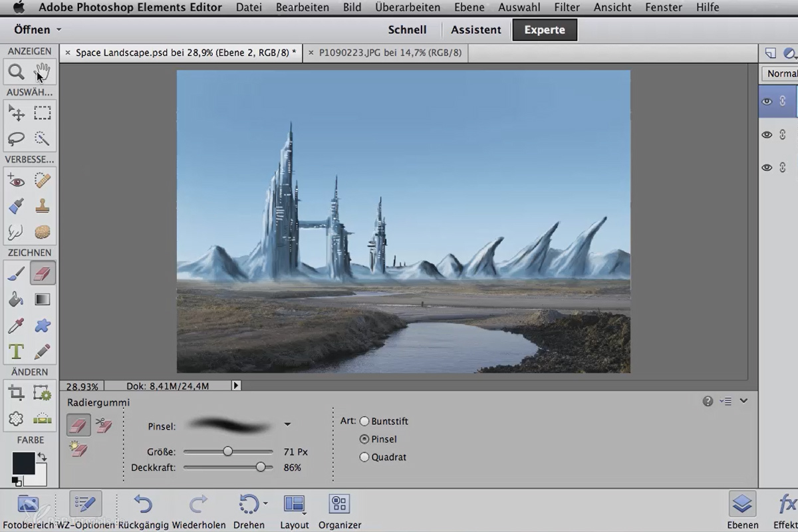
Task: Select the Recompose tool
Action: (x=43, y=393)
